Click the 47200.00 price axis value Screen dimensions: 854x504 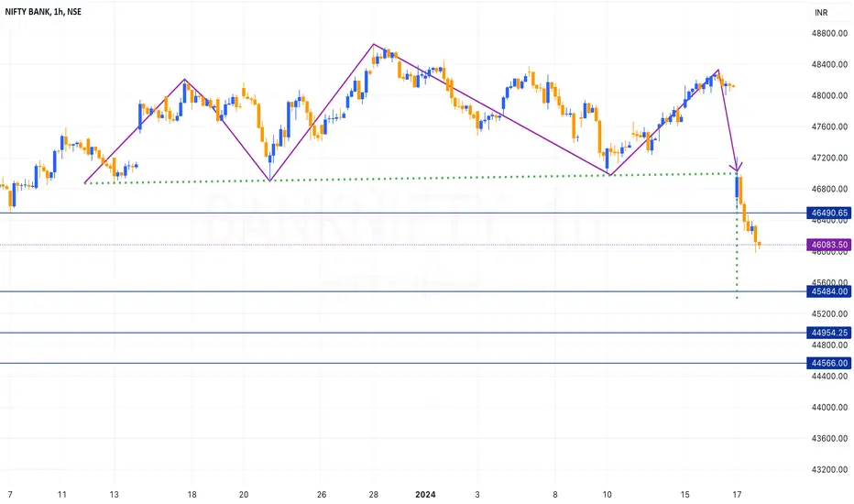(829, 158)
